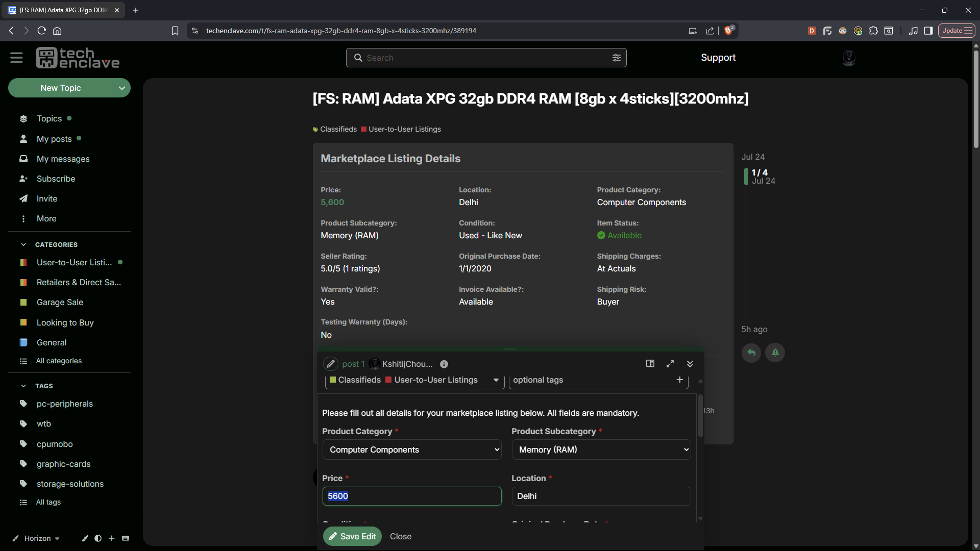Click the notification bell button in timeline

point(775,353)
